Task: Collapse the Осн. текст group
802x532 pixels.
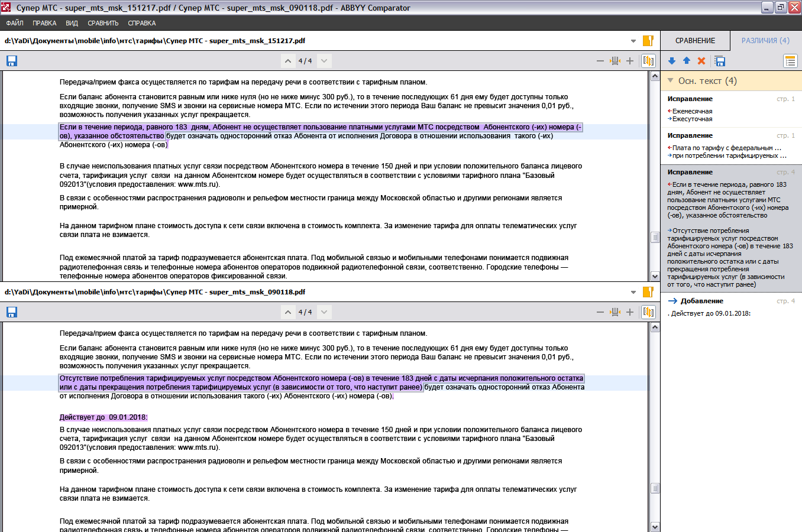Action: [671, 80]
